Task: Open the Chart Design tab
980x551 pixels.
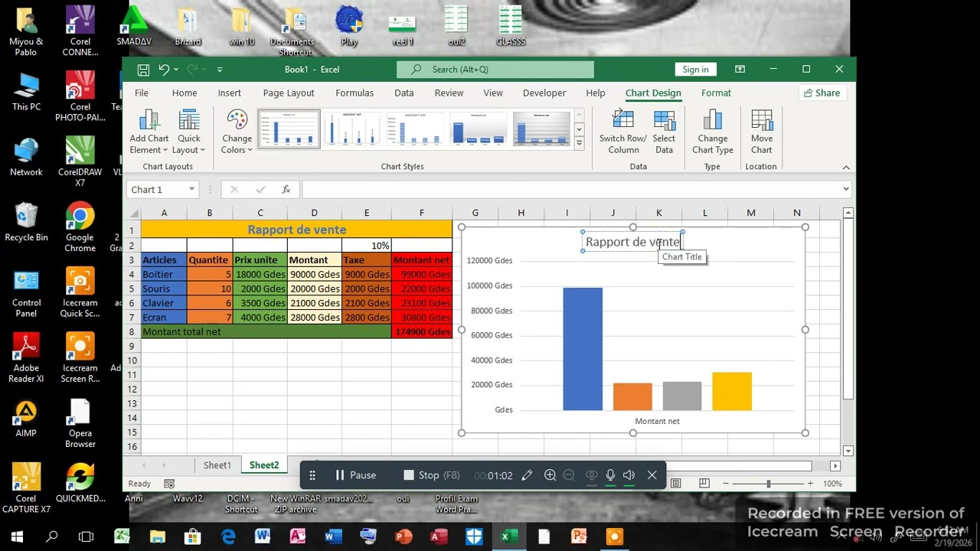Action: coord(653,93)
